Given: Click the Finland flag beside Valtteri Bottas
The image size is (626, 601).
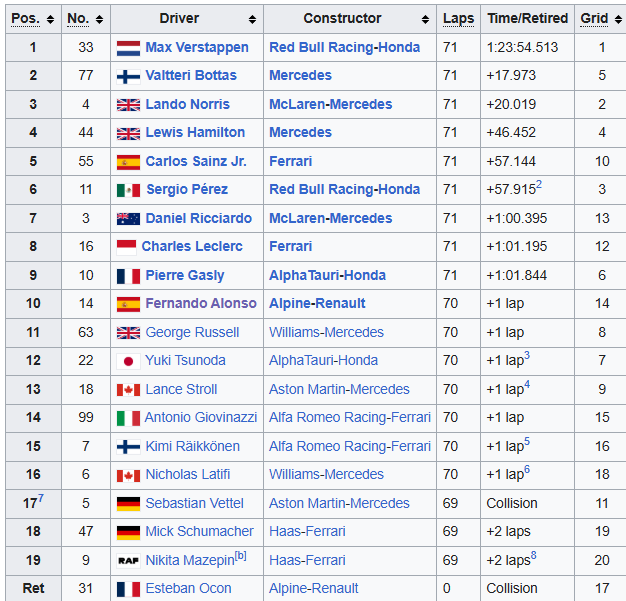Looking at the screenshot, I should [128, 77].
